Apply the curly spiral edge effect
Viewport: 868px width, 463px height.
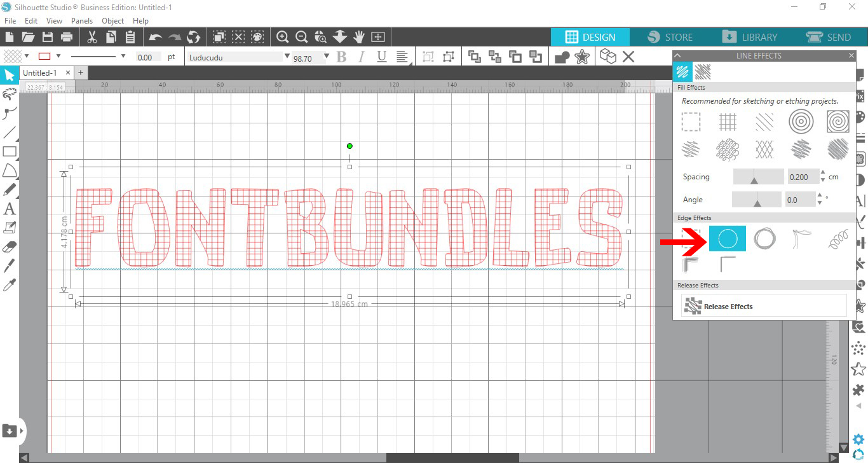click(x=838, y=238)
